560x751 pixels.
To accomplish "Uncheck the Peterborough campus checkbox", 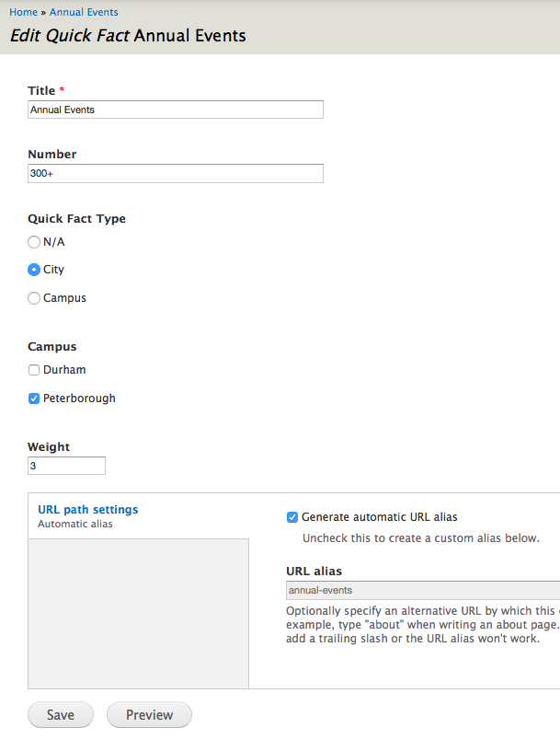I will [x=34, y=399].
